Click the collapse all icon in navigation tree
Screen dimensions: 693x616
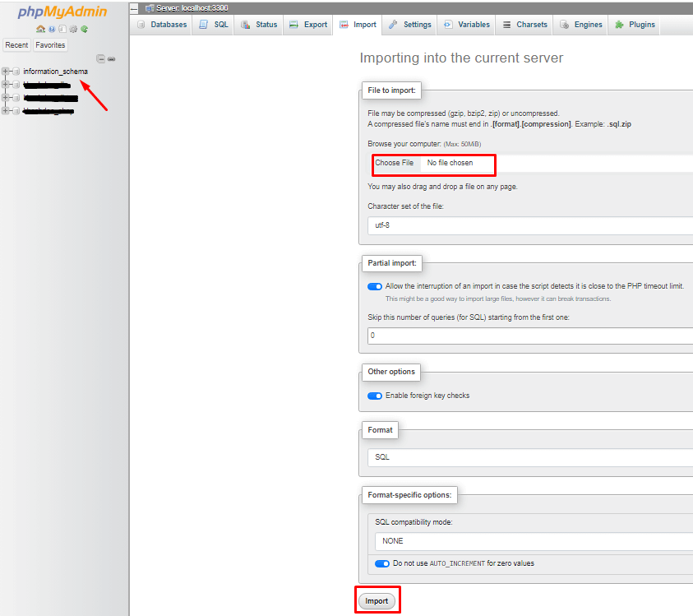(x=101, y=58)
